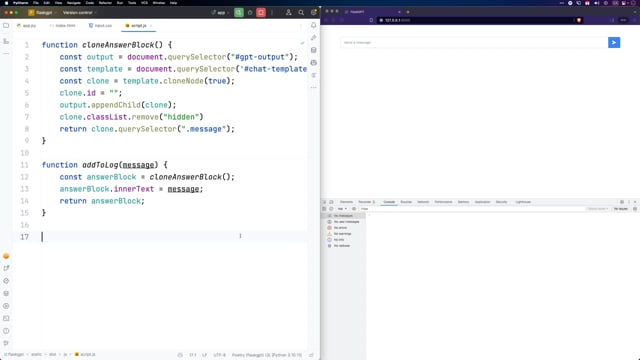Click the script.js breadcrumb in status bar

tap(85, 355)
